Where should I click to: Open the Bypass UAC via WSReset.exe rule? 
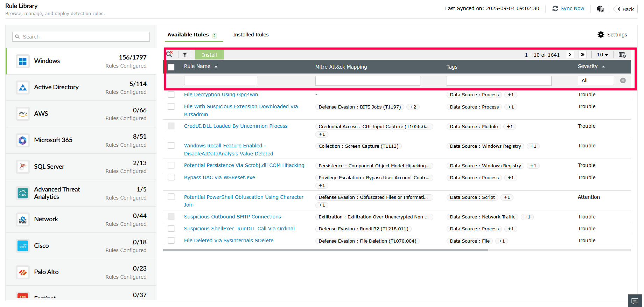[219, 177]
